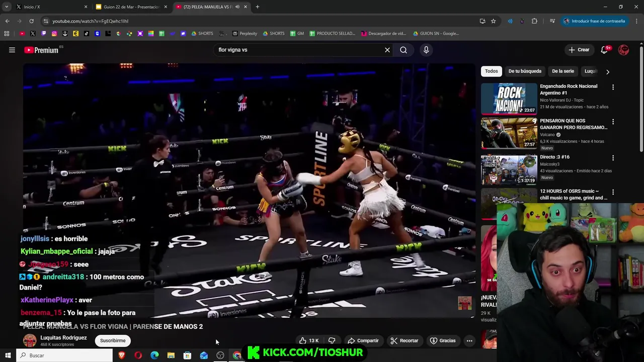Bookmark this page with the star icon
The width and height of the screenshot is (644, 362).
(493, 21)
